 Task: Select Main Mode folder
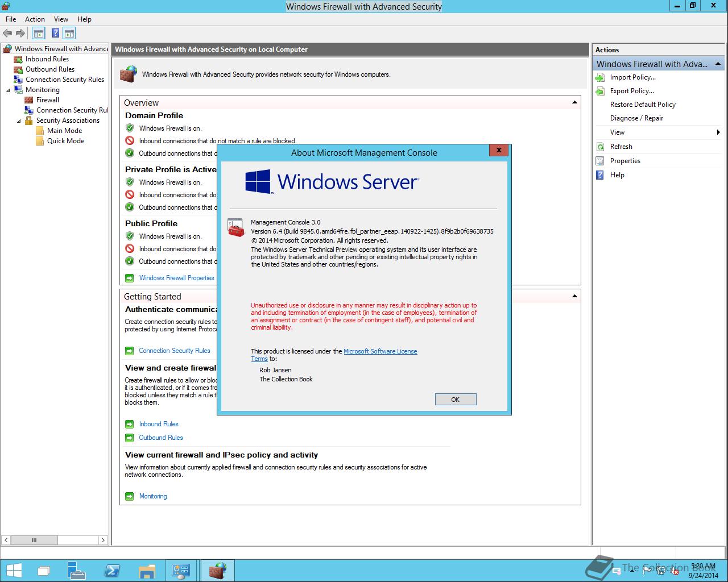[64, 131]
